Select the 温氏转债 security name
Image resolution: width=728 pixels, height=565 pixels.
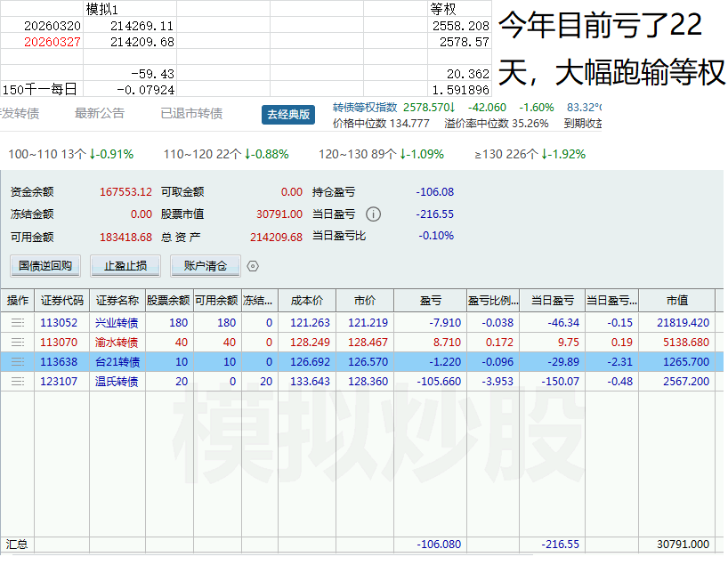(117, 381)
